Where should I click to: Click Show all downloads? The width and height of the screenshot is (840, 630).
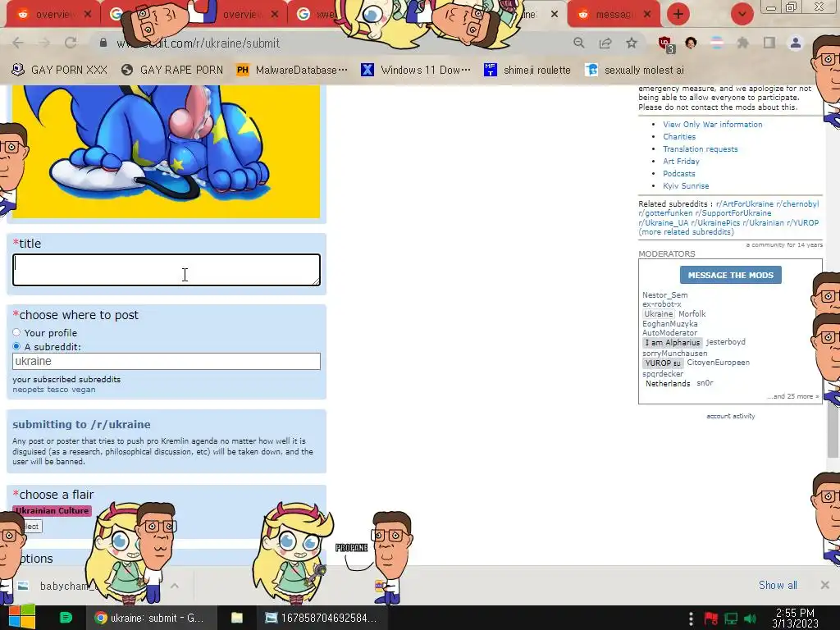[778, 585]
